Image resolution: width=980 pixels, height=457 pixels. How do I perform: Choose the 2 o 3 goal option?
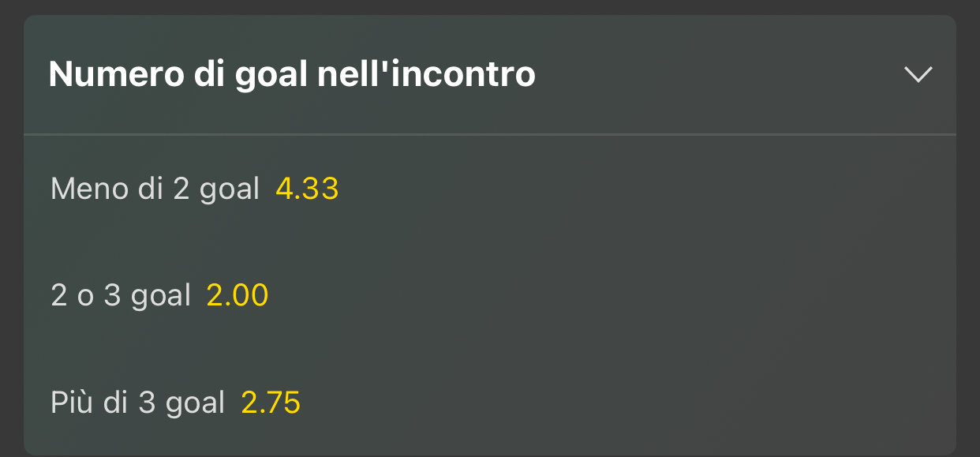(x=121, y=296)
